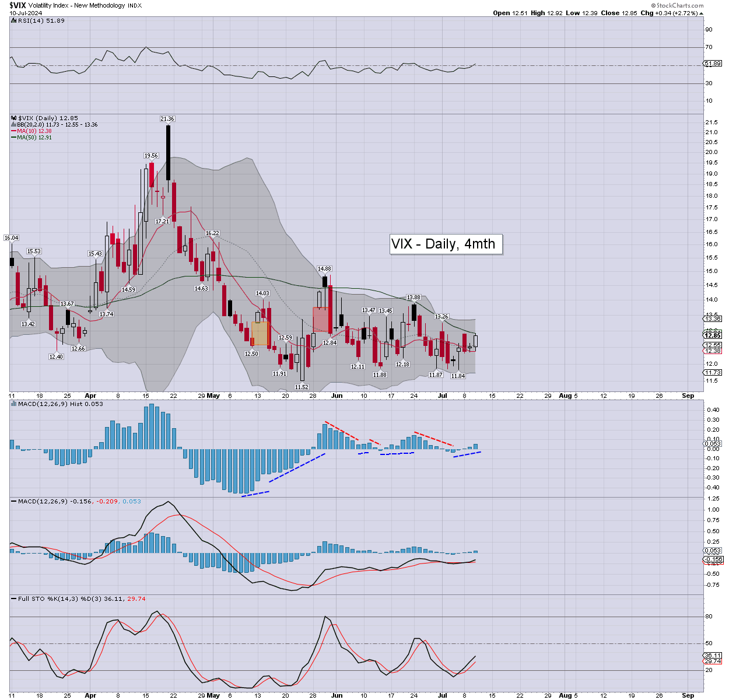Image resolution: width=729 pixels, height=700 pixels.
Task: Click the 13.36 upper Bollinger band axis tag
Action: (713, 319)
